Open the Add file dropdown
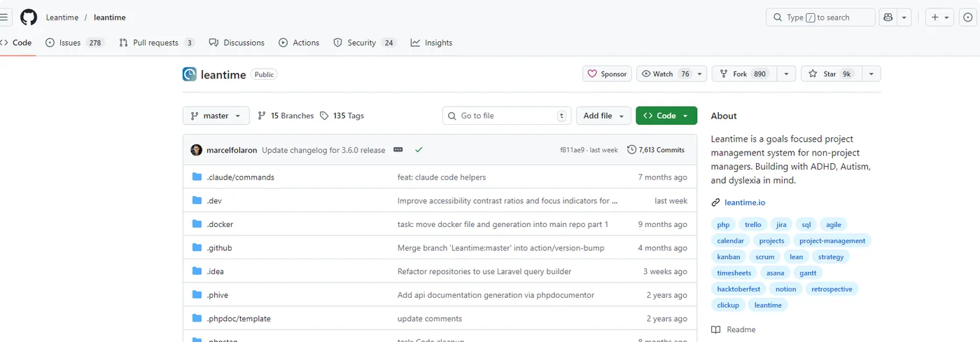Viewport: 980px width, 342px height. tap(603, 116)
